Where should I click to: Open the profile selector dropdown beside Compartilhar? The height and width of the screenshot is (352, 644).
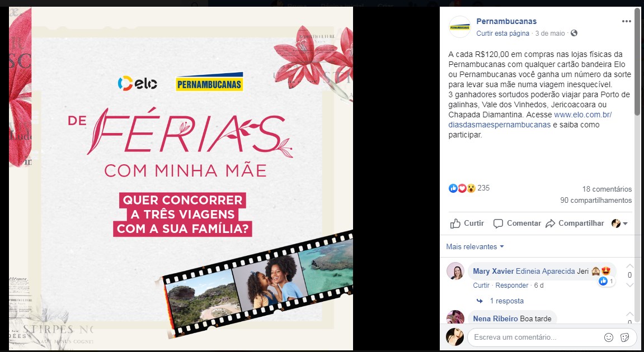pos(620,223)
